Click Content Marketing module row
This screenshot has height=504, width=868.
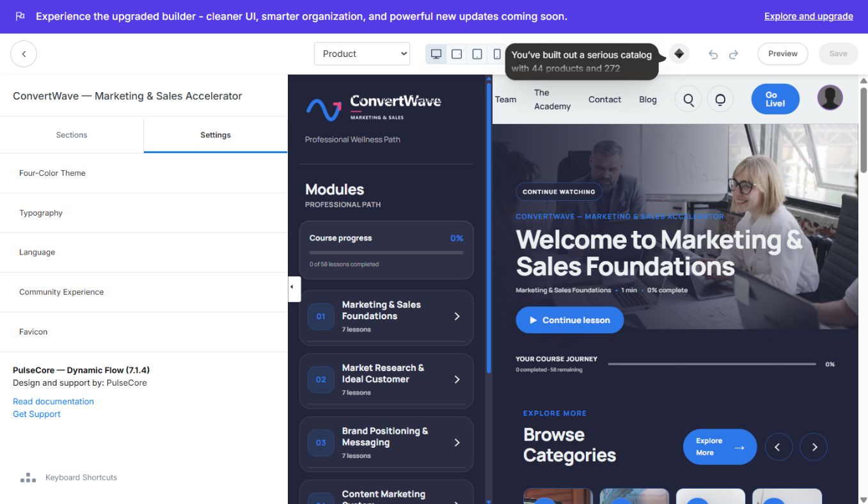[386, 492]
